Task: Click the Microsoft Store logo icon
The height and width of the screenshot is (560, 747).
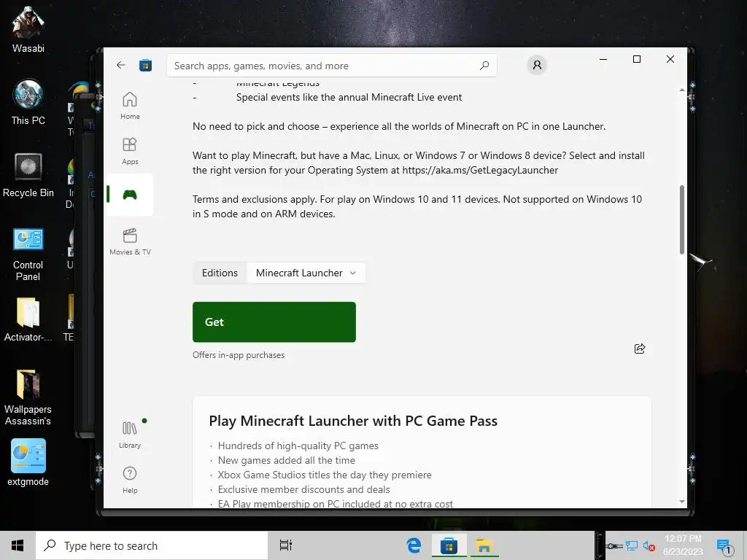Action: click(145, 65)
